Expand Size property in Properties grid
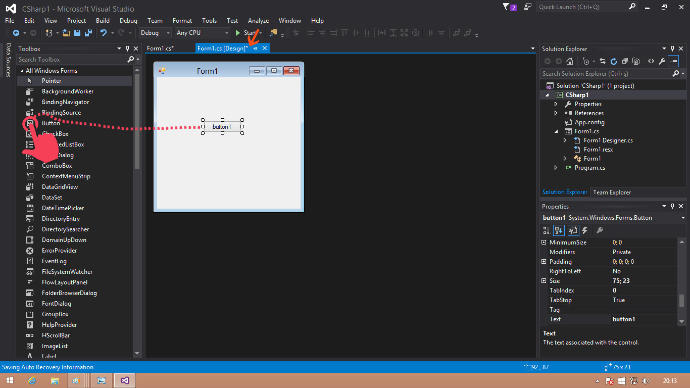This screenshot has height=388, width=690. click(x=544, y=281)
